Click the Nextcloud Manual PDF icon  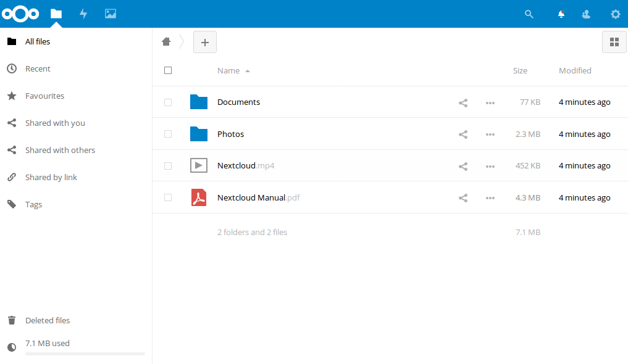199,197
